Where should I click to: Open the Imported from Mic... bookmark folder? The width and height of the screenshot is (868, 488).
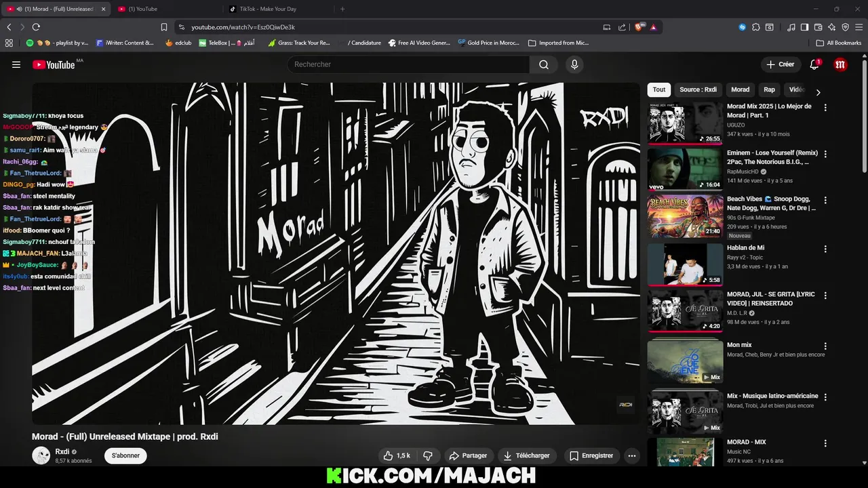[x=558, y=43]
